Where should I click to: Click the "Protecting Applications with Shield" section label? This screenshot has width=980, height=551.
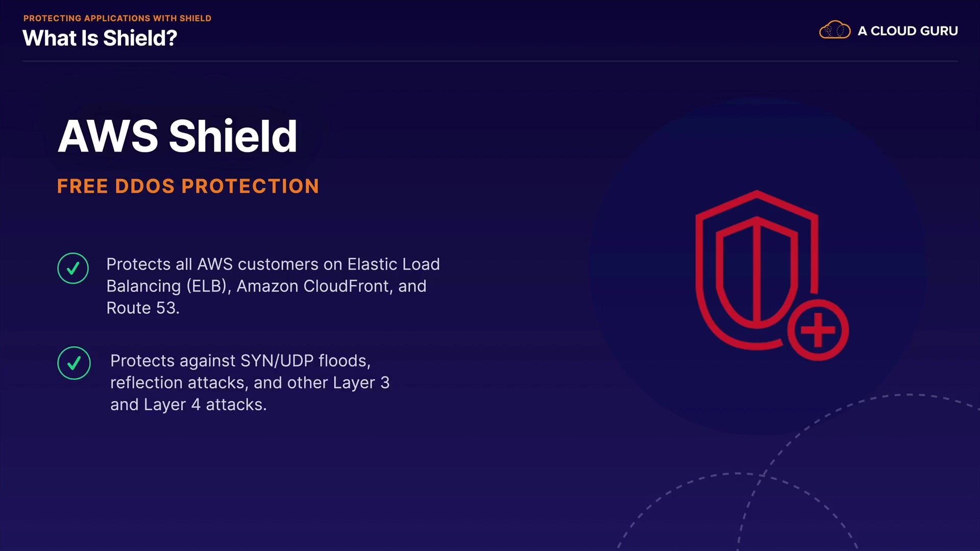117,18
